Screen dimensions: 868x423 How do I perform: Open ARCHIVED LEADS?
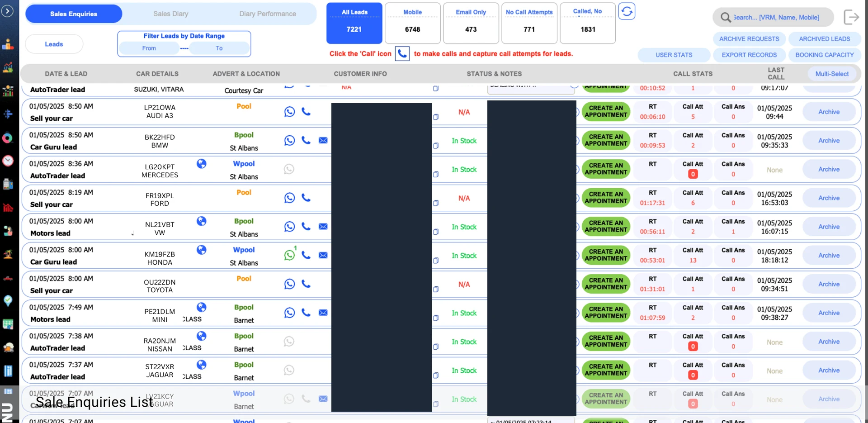coord(824,39)
